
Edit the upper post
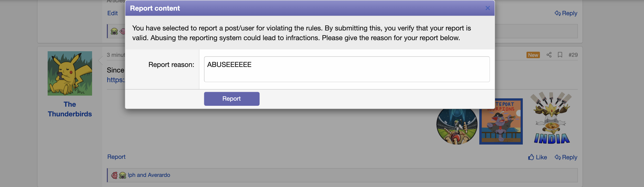112,13
